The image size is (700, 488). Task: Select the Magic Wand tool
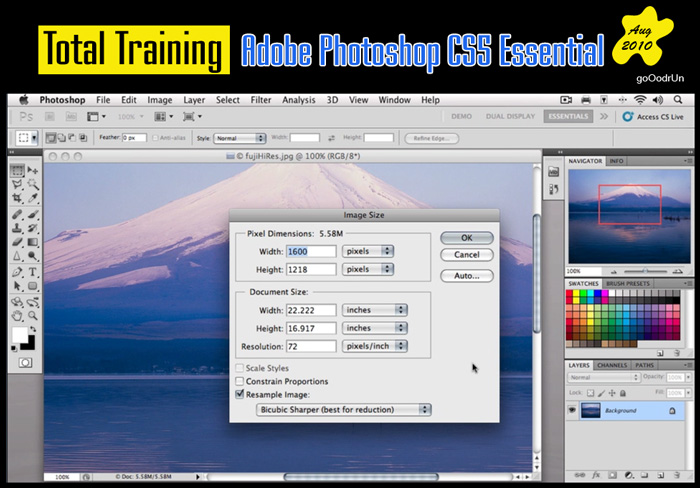point(33,184)
